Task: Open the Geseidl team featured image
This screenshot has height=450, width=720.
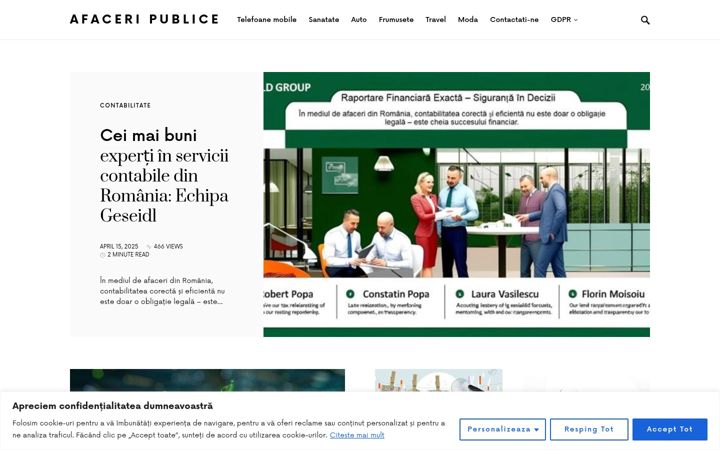Action: click(456, 204)
